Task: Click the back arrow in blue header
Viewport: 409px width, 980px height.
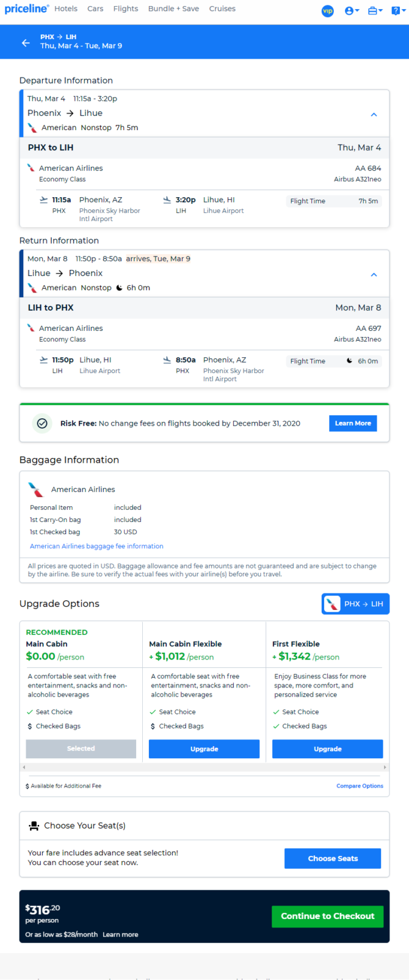Action: pos(26,43)
